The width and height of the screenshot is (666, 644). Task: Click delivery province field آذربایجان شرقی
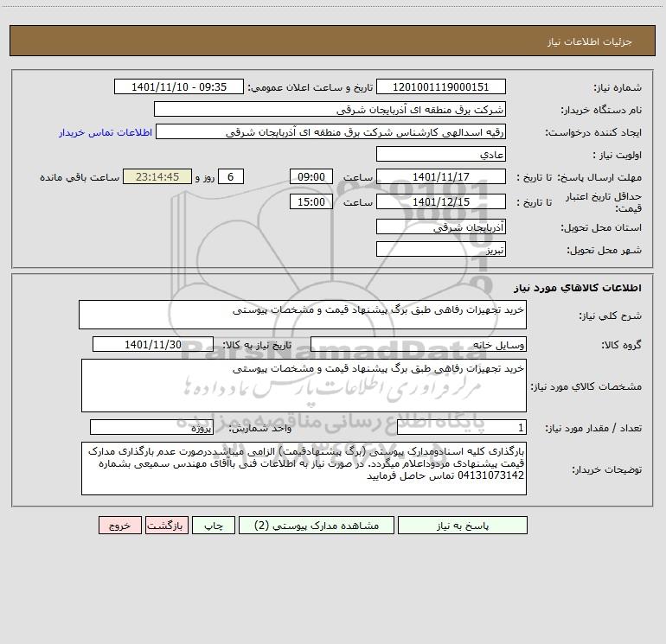click(x=441, y=226)
